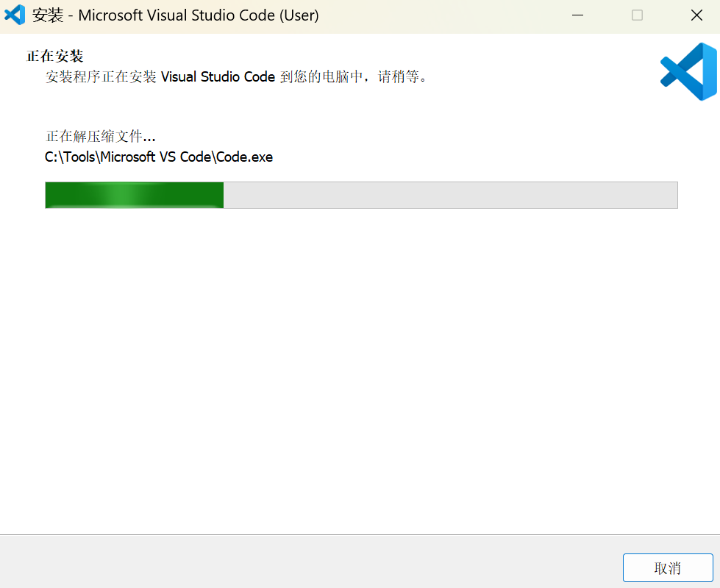The width and height of the screenshot is (720, 588).
Task: Click the description 安装程序正在安装 Visual Studio Code
Action: click(237, 76)
